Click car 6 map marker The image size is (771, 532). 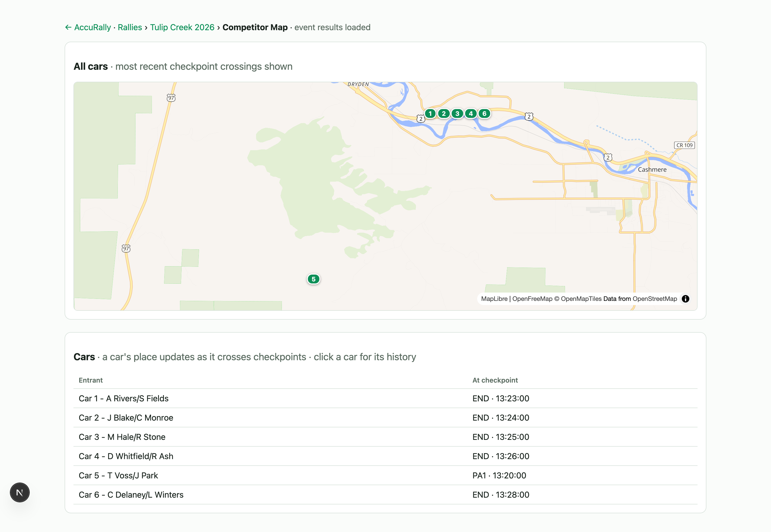pos(484,114)
